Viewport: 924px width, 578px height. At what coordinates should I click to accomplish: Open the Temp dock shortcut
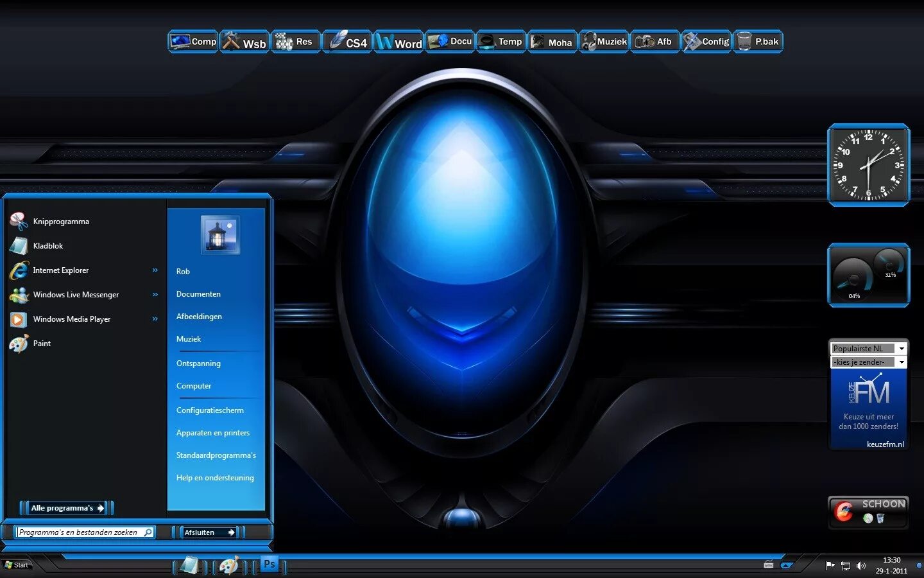tap(501, 42)
